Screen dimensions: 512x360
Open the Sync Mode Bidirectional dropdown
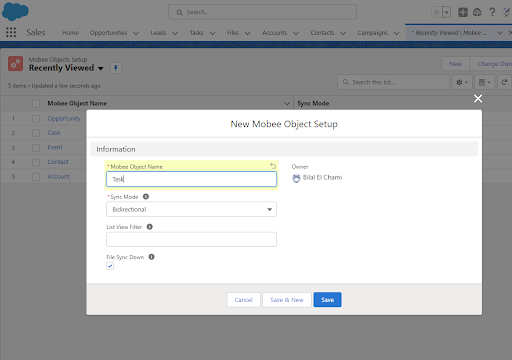[x=191, y=209]
